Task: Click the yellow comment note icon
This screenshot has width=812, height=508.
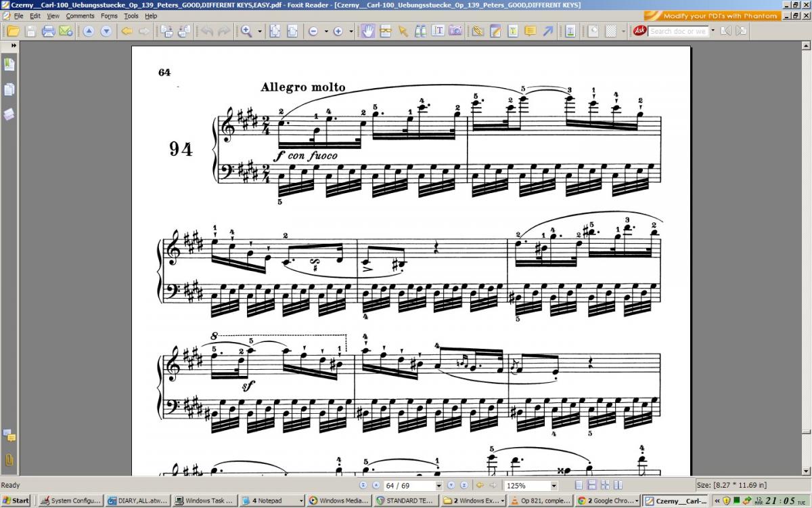Action: point(530,31)
